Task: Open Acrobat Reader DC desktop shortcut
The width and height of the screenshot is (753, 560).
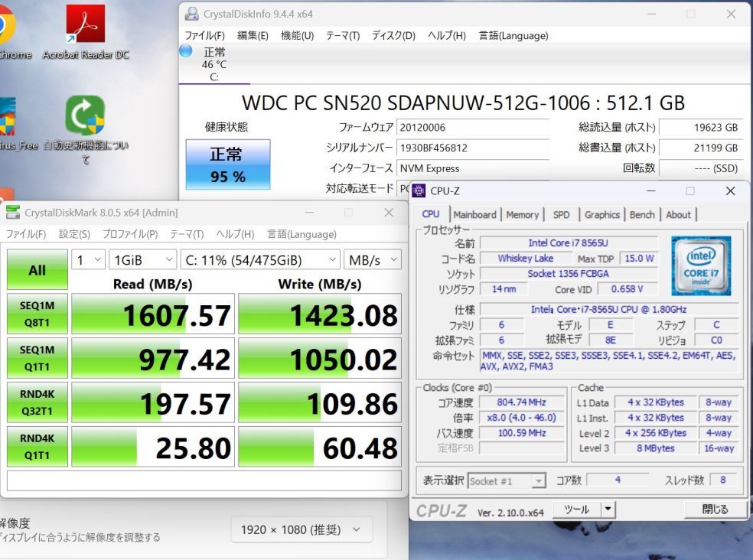Action: (x=86, y=31)
